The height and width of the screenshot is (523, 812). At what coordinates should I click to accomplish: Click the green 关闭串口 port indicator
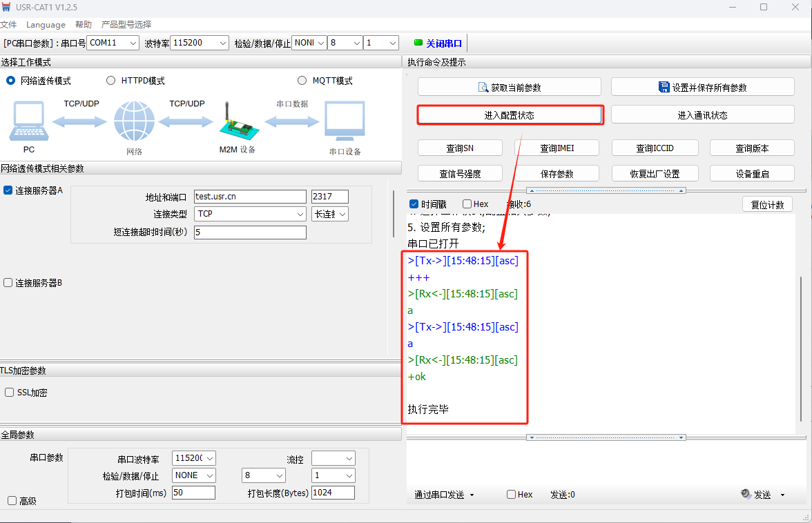point(418,43)
